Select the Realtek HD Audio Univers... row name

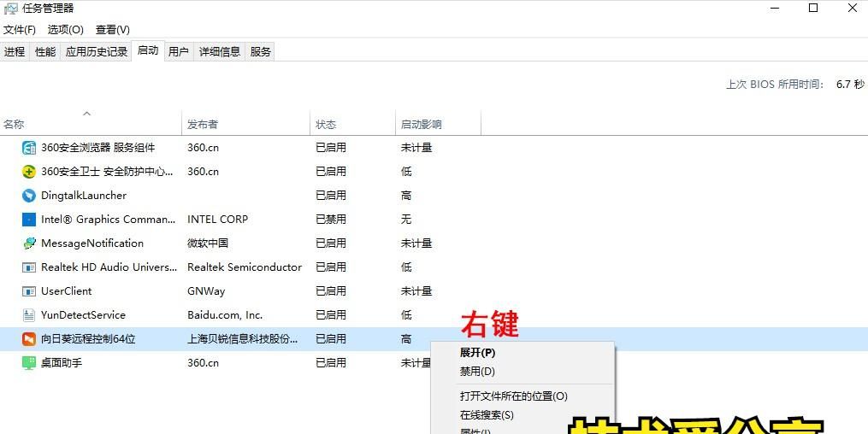tap(109, 267)
